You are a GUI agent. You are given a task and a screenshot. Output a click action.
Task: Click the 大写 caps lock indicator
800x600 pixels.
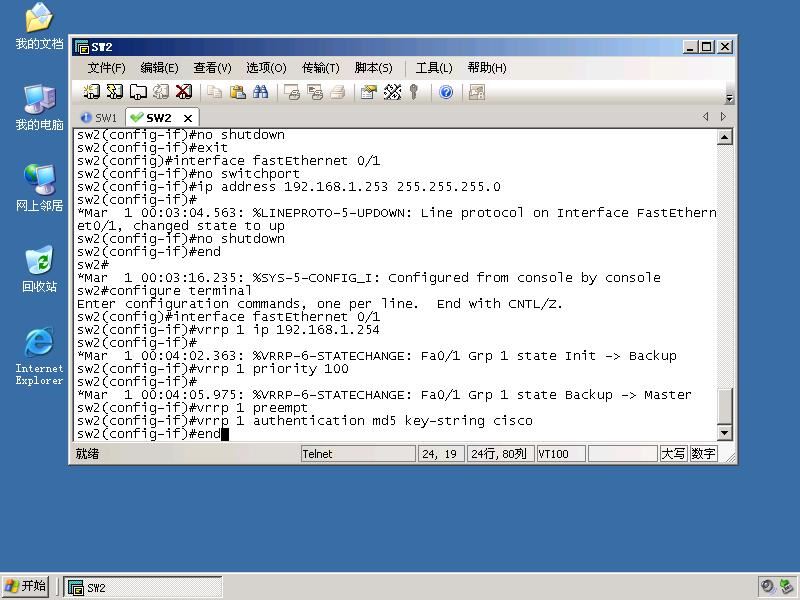point(673,454)
